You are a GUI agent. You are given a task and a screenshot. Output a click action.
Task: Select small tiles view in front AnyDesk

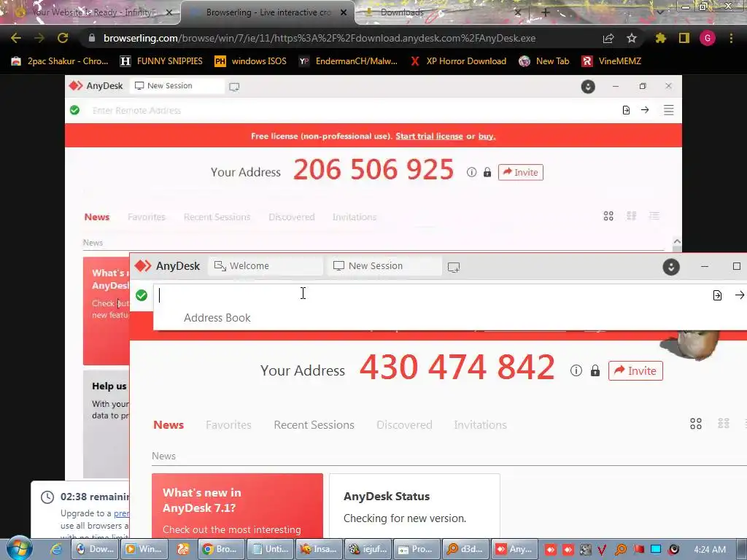coord(723,424)
